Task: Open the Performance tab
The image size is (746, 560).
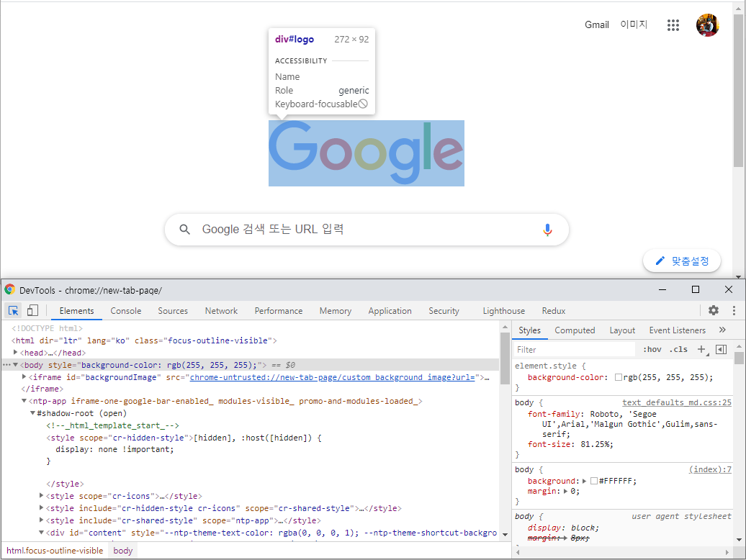Action: pos(279,310)
